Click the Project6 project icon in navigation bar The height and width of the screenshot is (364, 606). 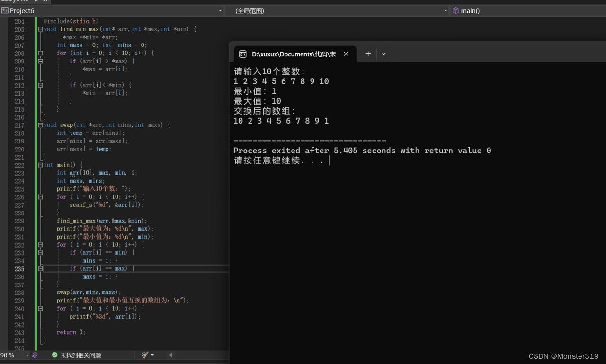point(5,10)
